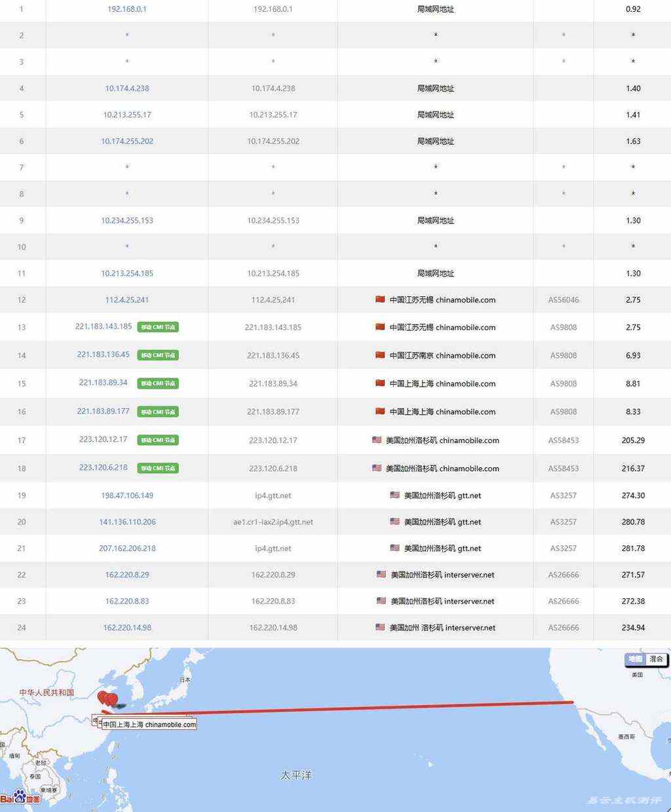Click the CMI node badge next to 223.120.12.17
The image size is (671, 812).
[158, 440]
